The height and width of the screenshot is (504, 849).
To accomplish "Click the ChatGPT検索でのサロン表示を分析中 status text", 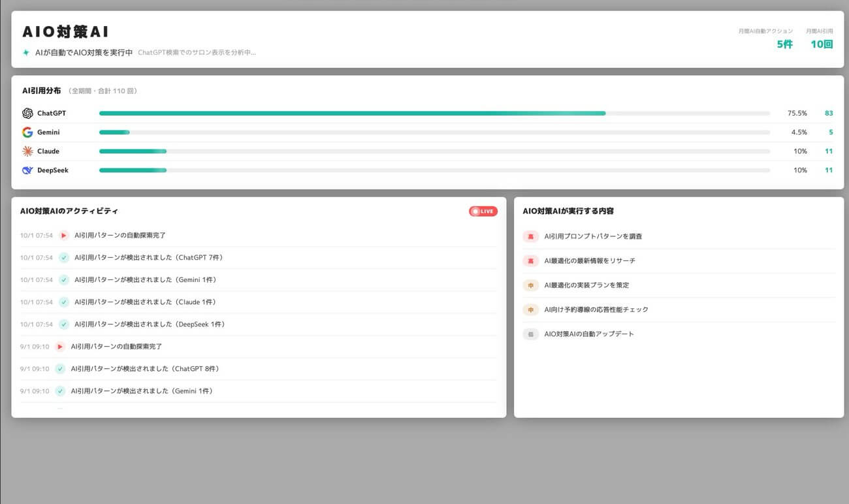I will point(197,52).
